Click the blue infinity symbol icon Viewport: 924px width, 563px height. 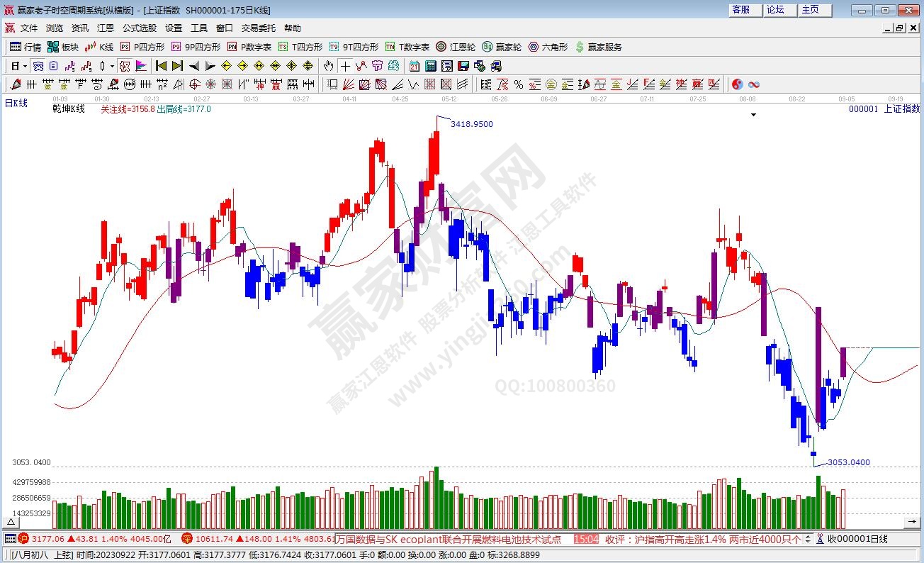click(x=753, y=84)
